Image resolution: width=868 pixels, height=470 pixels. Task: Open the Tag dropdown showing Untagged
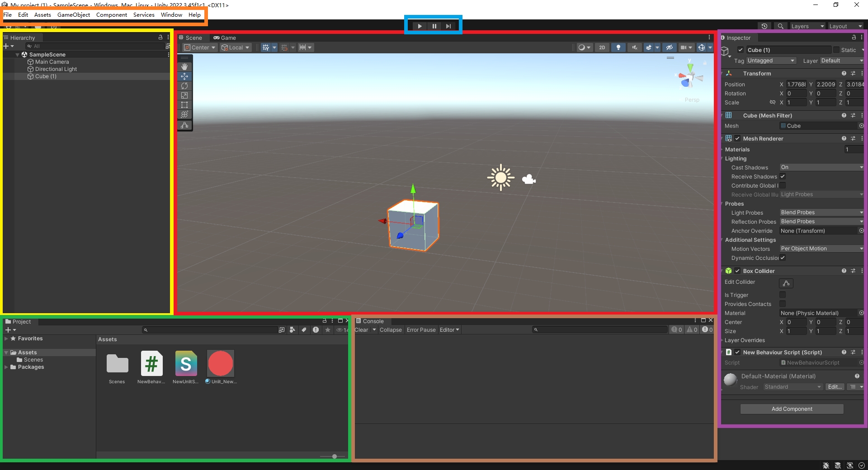771,61
